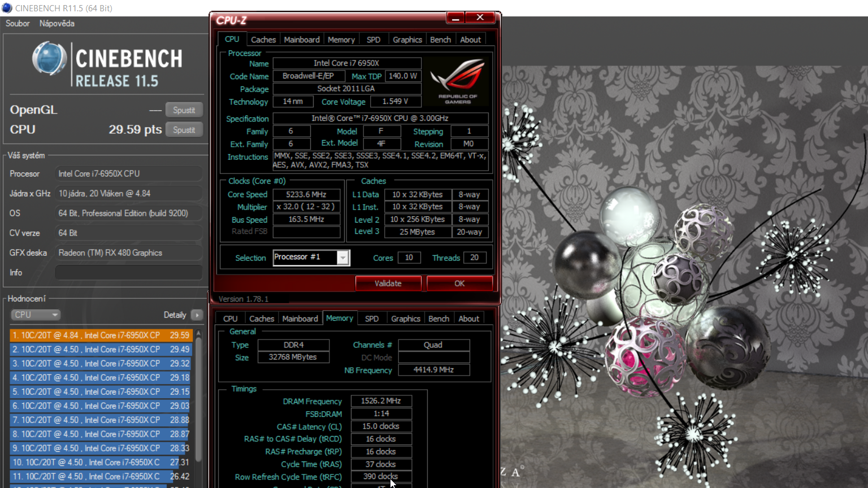This screenshot has width=868, height=488.
Task: Select ranking row 9 with score 28.33
Action: pos(101,448)
